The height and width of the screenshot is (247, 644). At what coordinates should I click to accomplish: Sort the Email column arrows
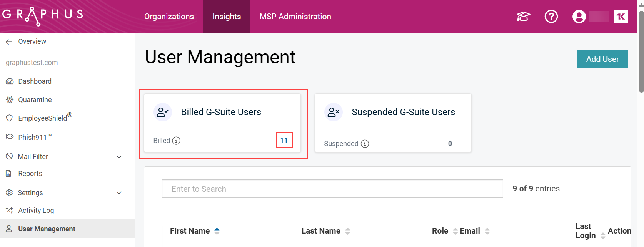[487, 231]
